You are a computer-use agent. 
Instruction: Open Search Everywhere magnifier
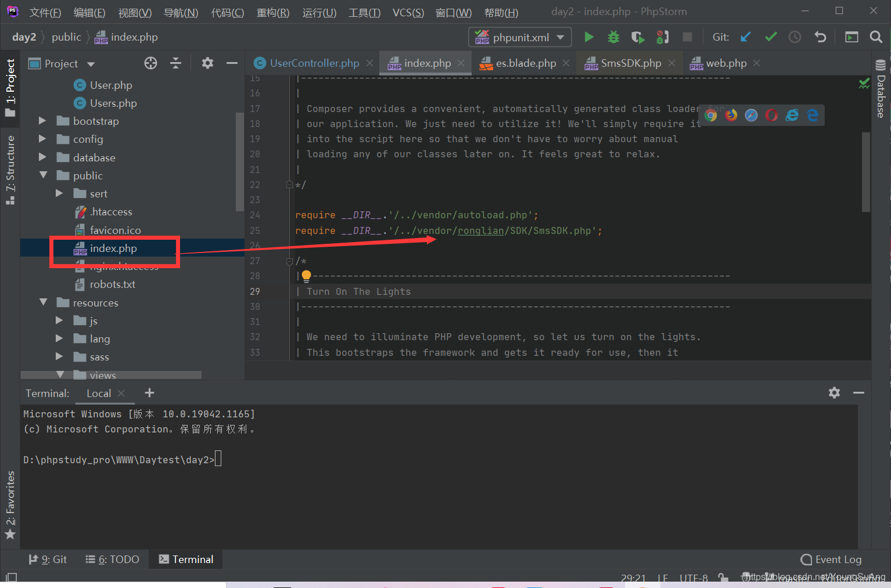(876, 37)
